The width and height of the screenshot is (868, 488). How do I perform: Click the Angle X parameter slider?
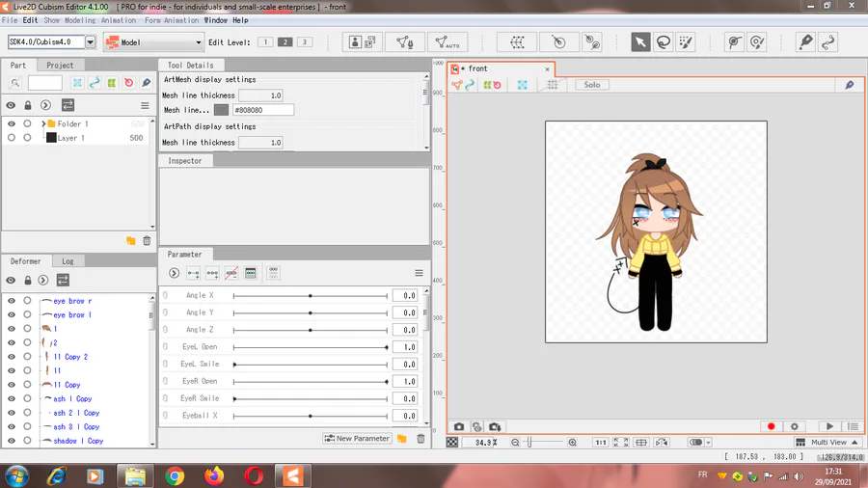coord(310,296)
